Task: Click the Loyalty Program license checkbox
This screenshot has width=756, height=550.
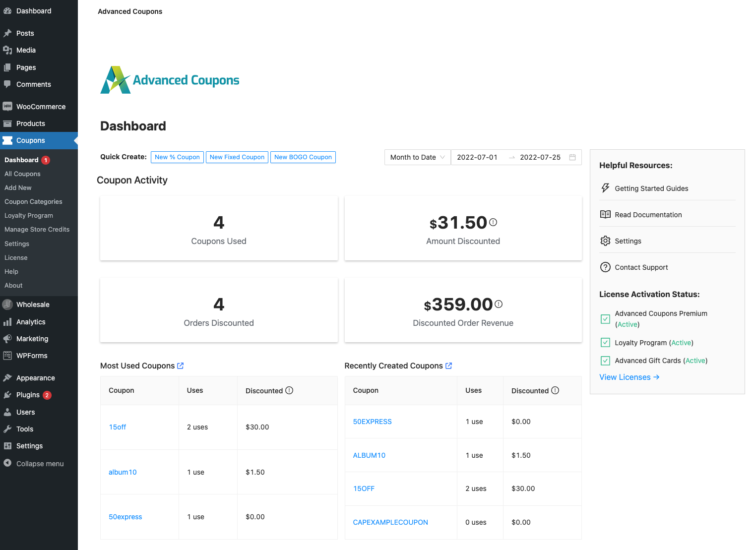Action: pyautogui.click(x=605, y=342)
